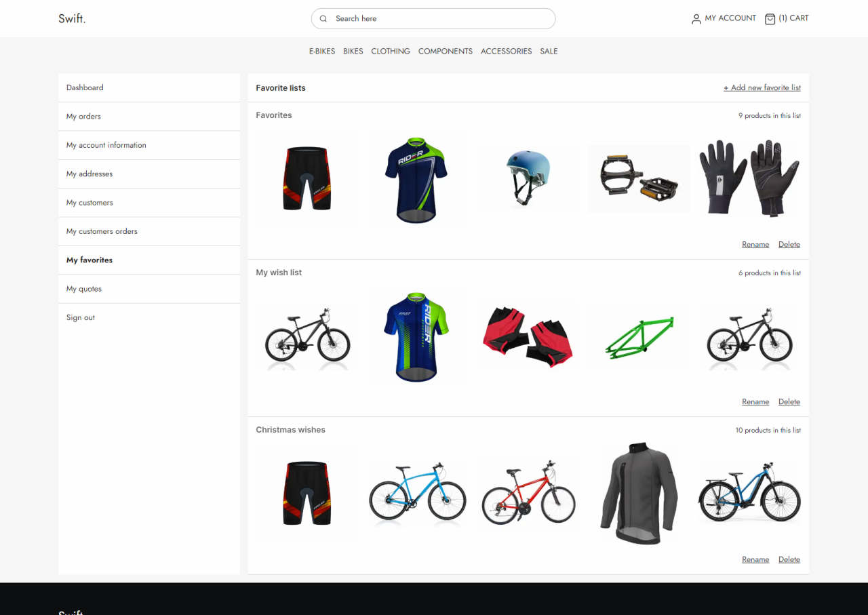Open My orders in sidebar
The height and width of the screenshot is (615, 868).
[x=83, y=117]
